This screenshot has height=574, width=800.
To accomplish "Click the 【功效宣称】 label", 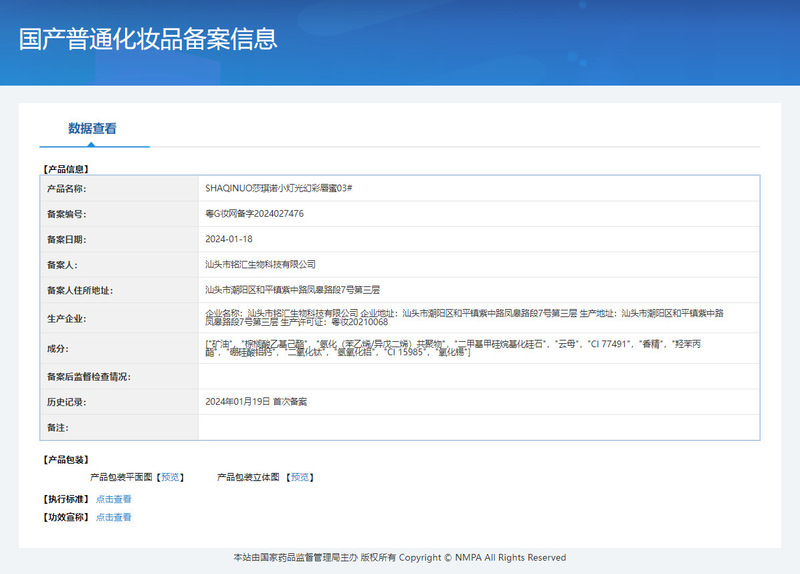I will click(x=66, y=517).
